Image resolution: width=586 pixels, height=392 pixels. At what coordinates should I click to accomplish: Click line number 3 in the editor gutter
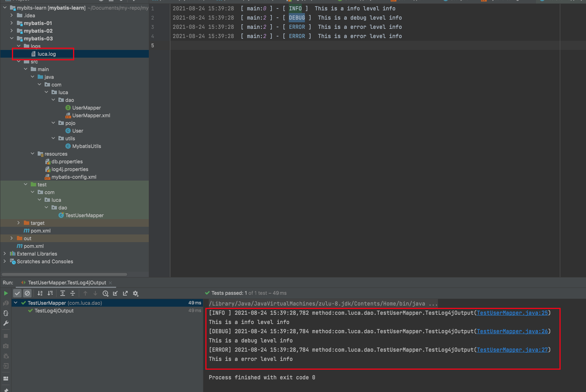pos(153,27)
